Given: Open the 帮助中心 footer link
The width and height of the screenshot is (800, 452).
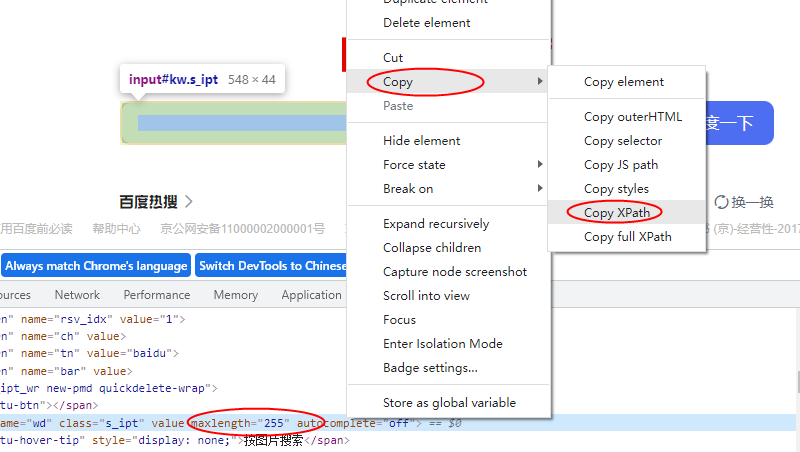Looking at the screenshot, I should click(x=116, y=229).
